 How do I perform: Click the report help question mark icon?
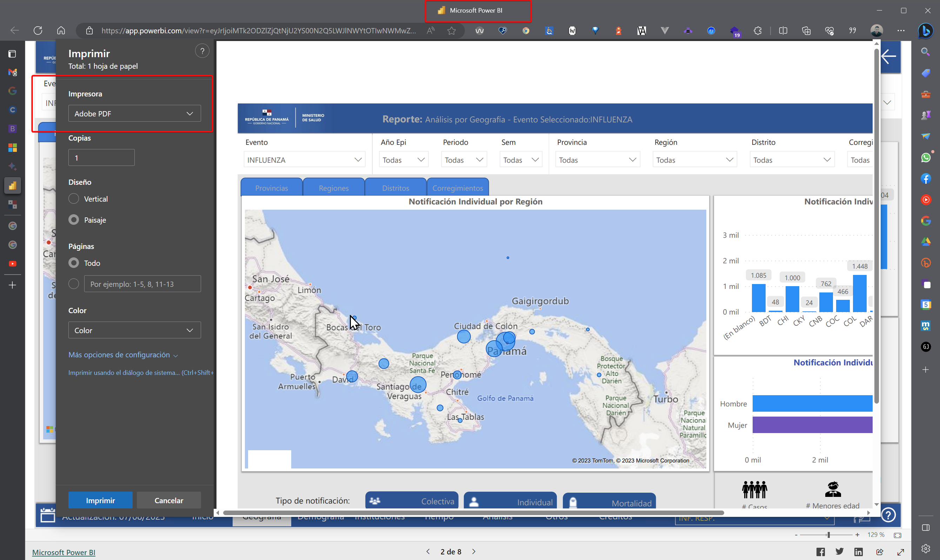click(888, 515)
